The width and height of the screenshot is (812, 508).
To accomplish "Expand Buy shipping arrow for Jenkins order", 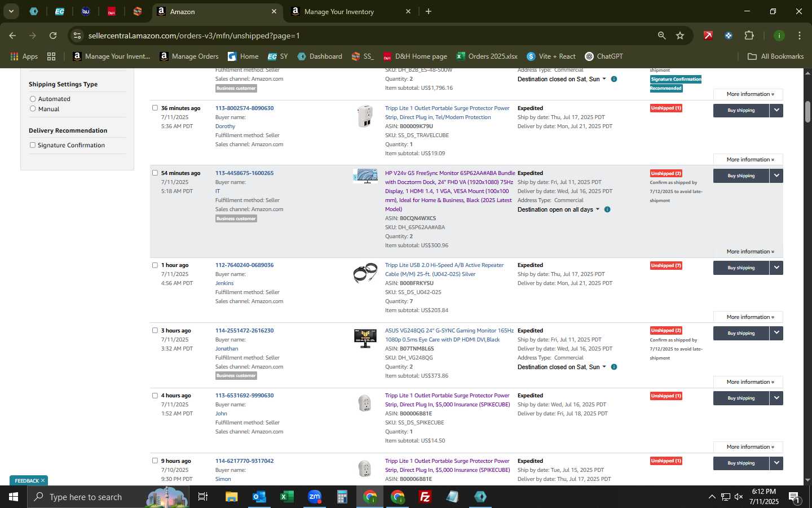I will click(776, 268).
